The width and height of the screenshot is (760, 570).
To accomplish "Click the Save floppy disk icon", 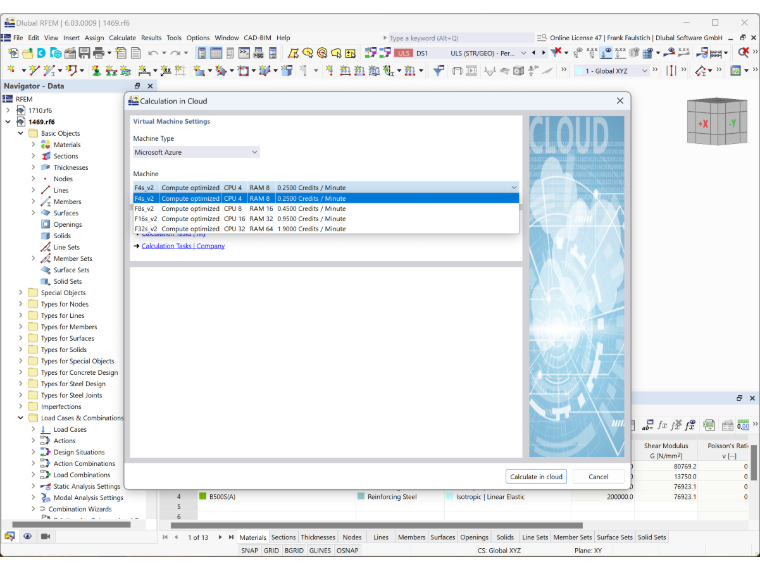I will click(x=84, y=53).
